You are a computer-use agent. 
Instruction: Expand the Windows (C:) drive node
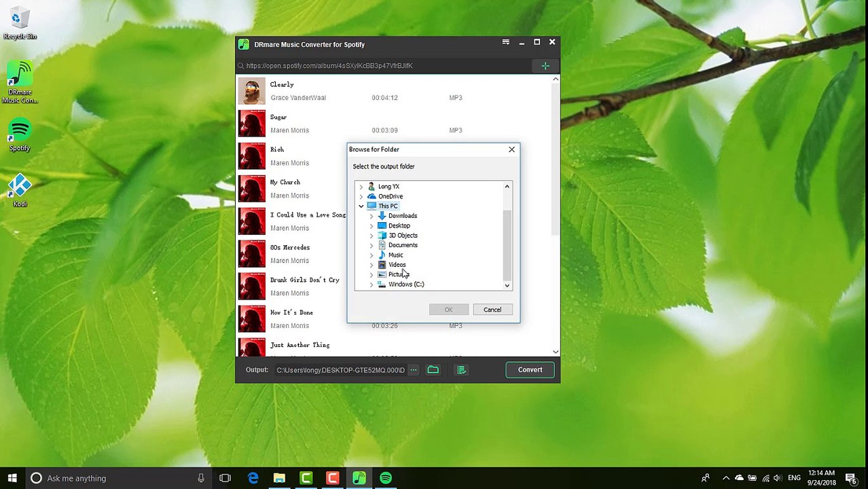(x=372, y=285)
